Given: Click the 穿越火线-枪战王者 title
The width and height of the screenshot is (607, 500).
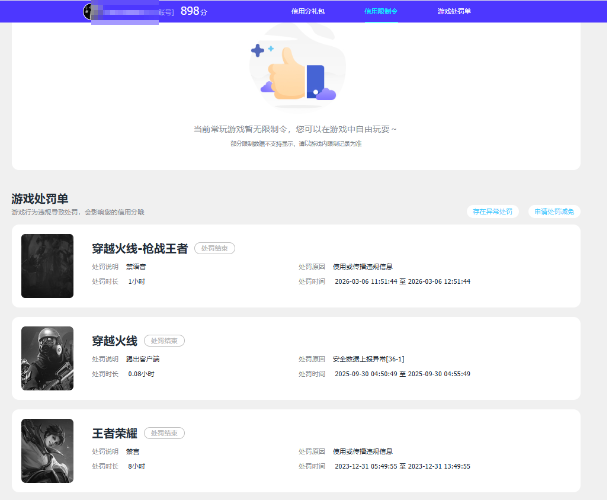Looking at the screenshot, I should (x=140, y=248).
